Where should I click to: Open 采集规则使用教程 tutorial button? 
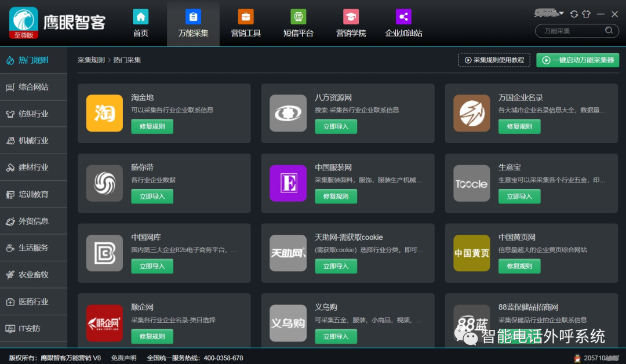(494, 60)
